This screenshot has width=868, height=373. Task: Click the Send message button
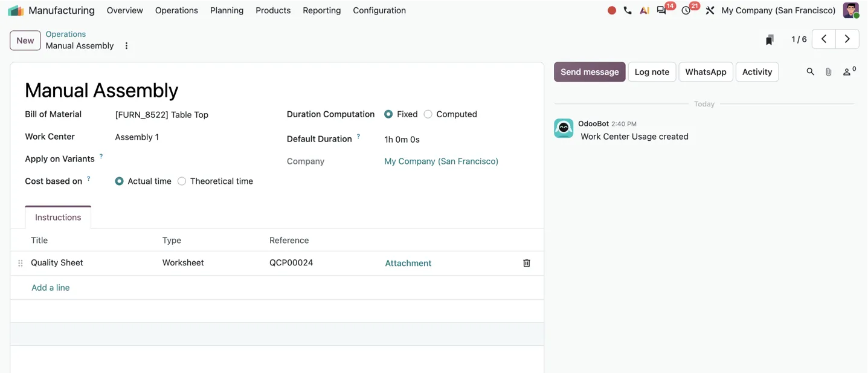[x=590, y=72]
